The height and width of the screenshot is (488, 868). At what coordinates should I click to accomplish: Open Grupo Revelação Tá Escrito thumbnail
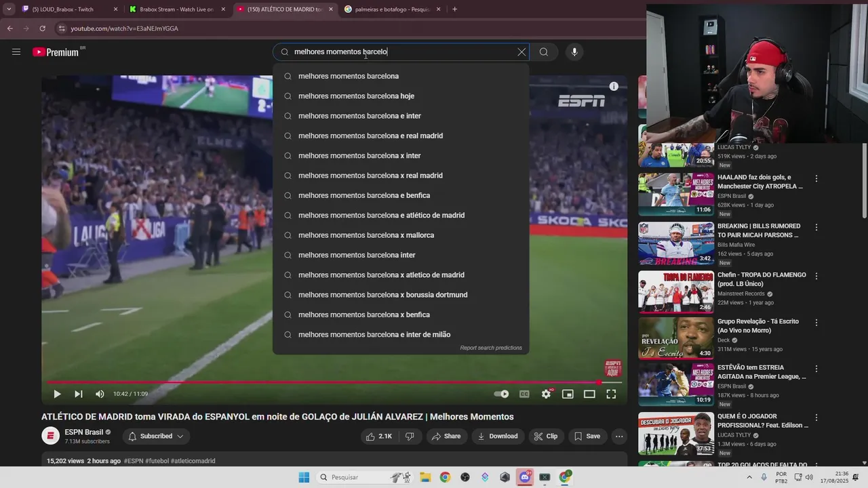pyautogui.click(x=676, y=338)
